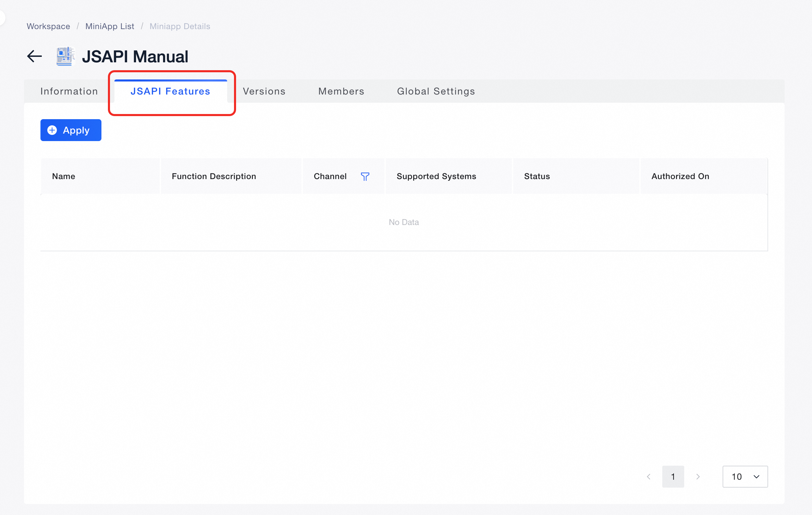Go to next page arrow

click(x=698, y=477)
